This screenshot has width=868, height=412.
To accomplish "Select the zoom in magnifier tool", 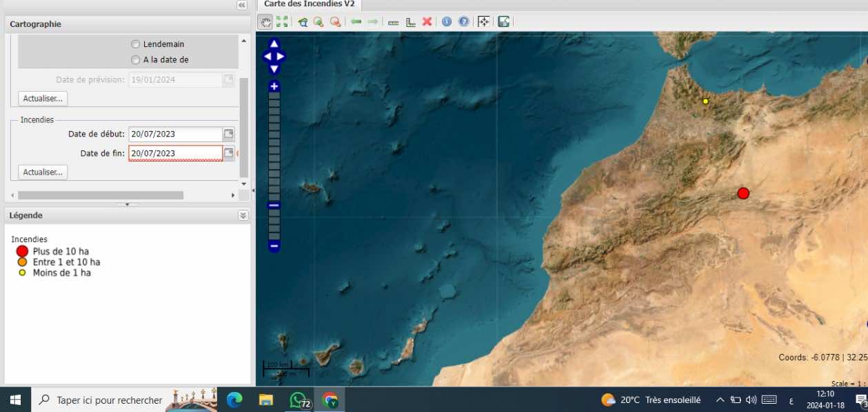I will point(319,22).
